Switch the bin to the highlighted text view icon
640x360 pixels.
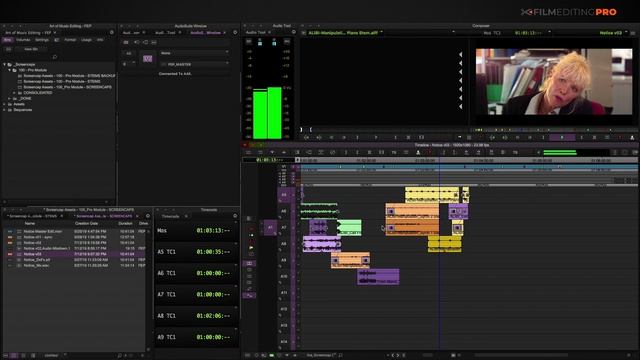(14, 356)
